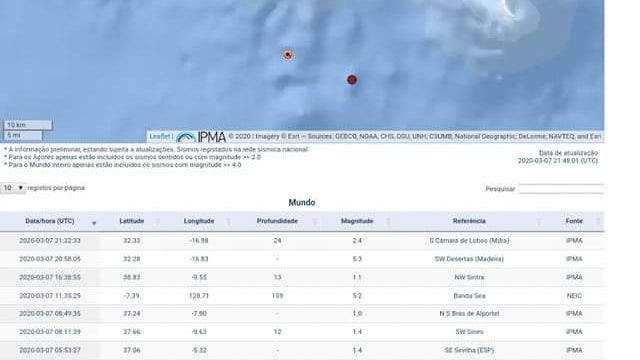Select the 2020-03-07 20:58:05 date cell
This screenshot has height=360, width=640.
50,259
